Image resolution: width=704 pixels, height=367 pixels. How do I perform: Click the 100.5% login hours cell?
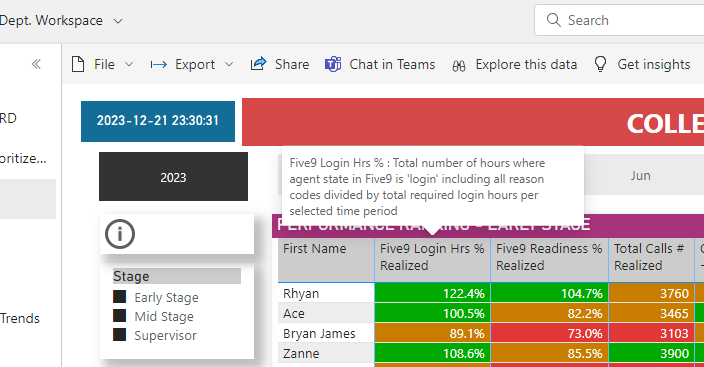(432, 313)
